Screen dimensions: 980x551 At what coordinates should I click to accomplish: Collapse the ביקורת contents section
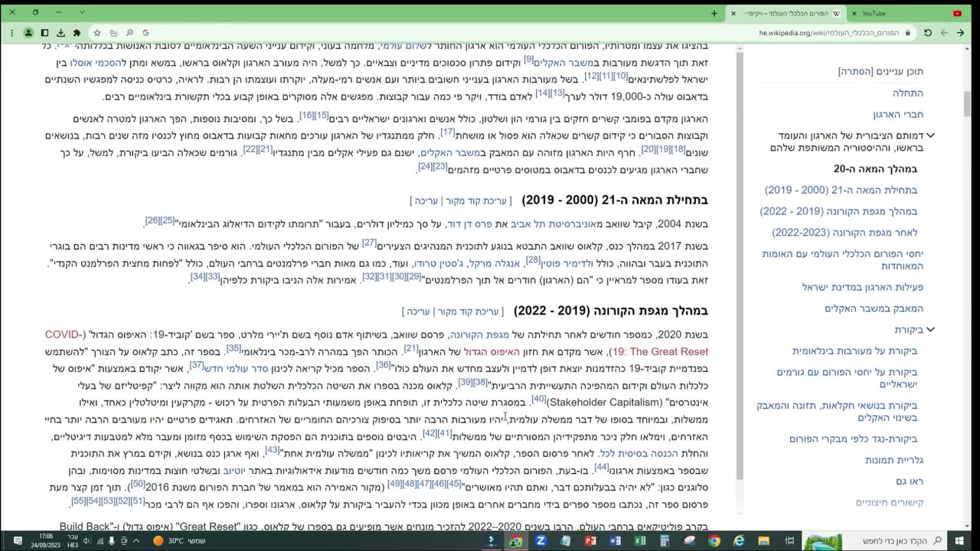tap(931, 330)
